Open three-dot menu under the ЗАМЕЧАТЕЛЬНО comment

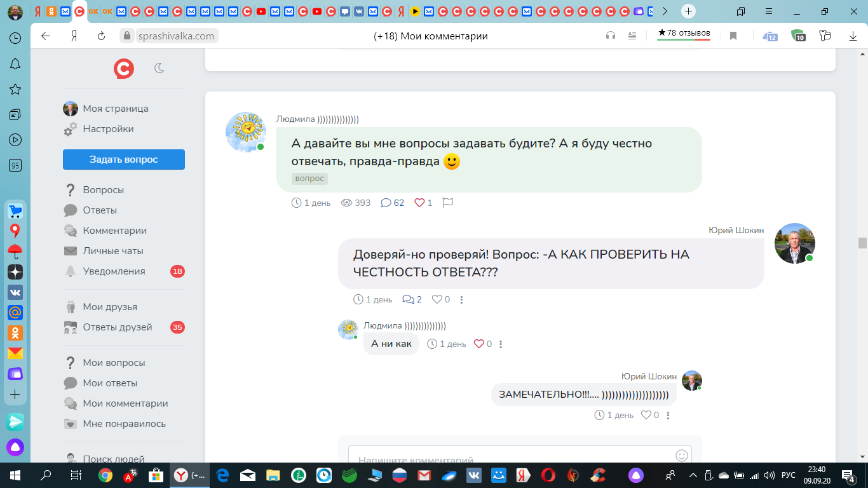click(668, 416)
